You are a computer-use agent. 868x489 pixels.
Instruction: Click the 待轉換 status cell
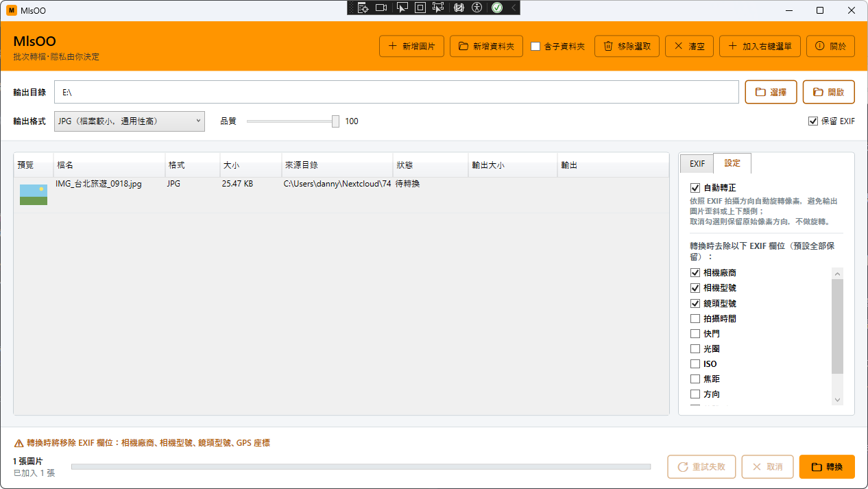coord(408,184)
